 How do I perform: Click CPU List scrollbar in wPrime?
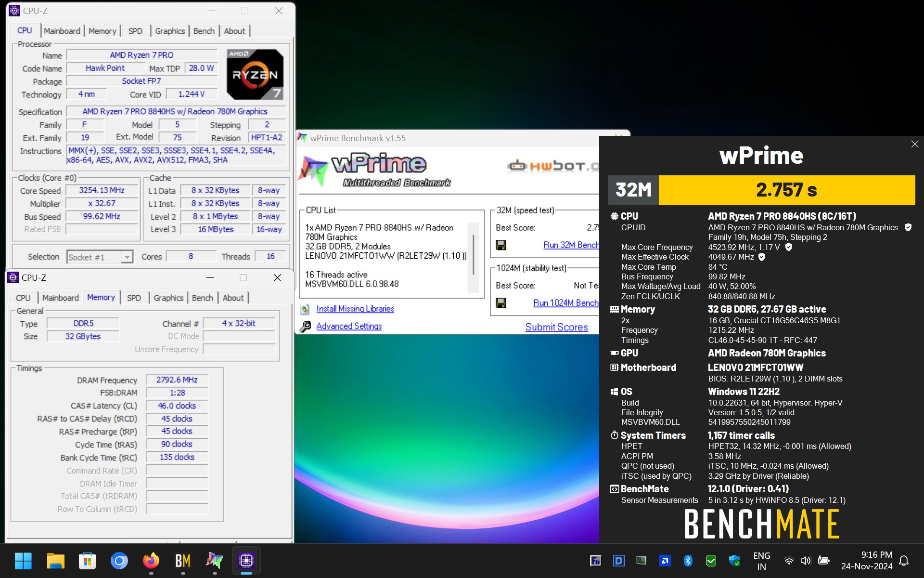[474, 258]
